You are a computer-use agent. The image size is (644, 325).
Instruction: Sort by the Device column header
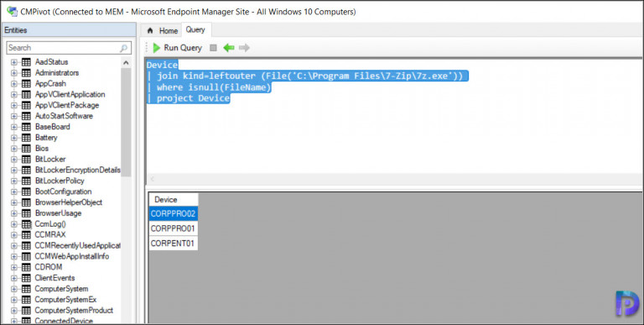173,200
